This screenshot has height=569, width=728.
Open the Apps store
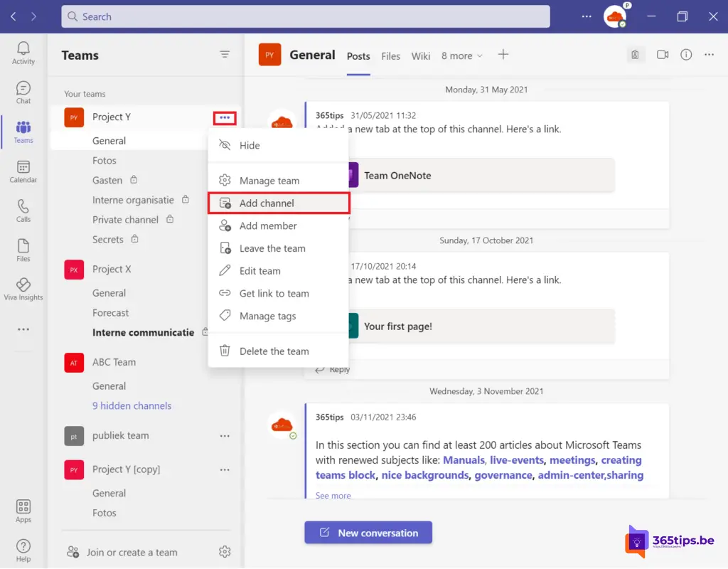click(23, 511)
